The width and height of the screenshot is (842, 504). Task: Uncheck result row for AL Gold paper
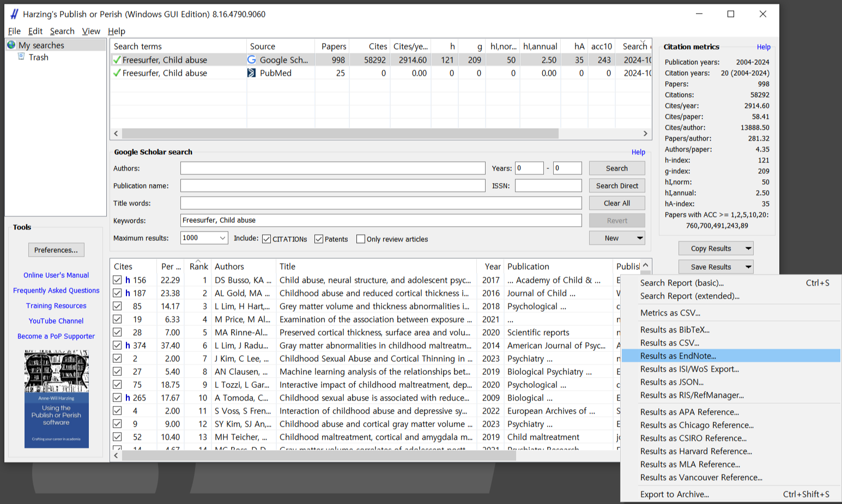coord(117,293)
